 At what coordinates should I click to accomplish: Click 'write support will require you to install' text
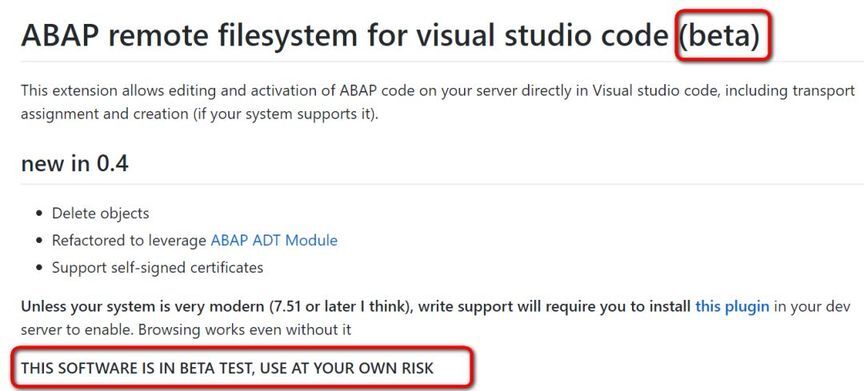coord(555,306)
